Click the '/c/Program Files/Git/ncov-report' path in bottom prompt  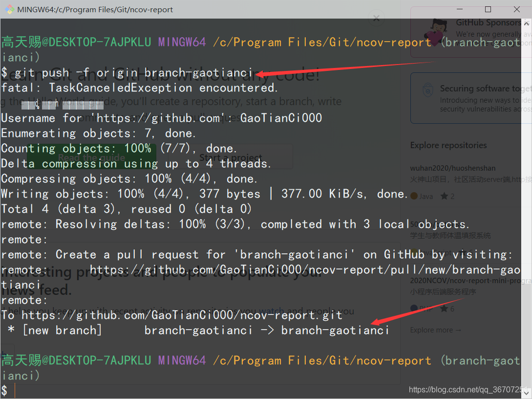pyautogui.click(x=321, y=360)
